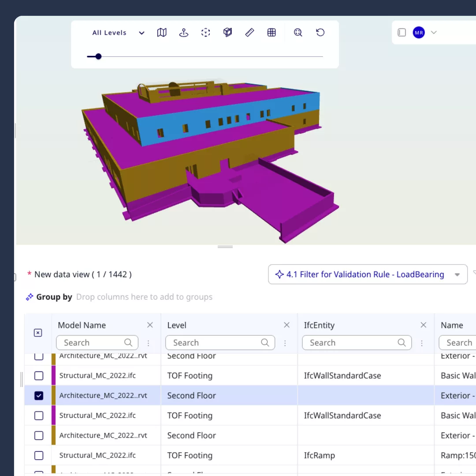Select the focus selection tool icon

coord(205,33)
